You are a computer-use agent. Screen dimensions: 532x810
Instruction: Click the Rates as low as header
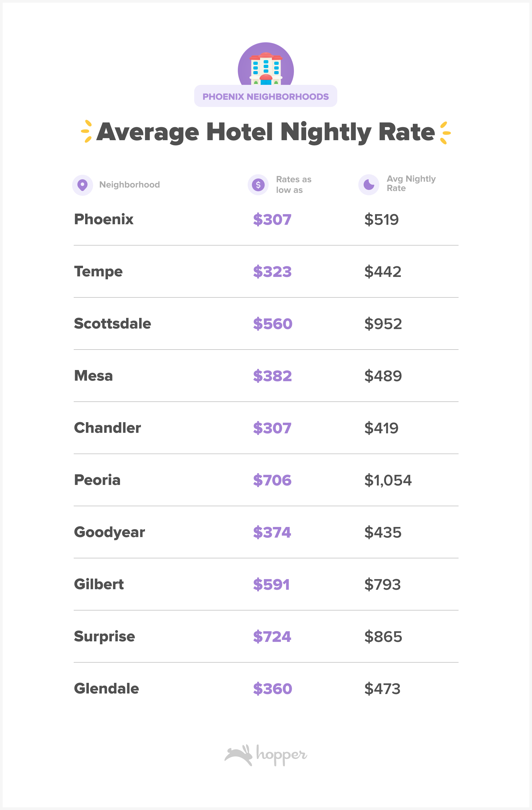[x=293, y=184]
